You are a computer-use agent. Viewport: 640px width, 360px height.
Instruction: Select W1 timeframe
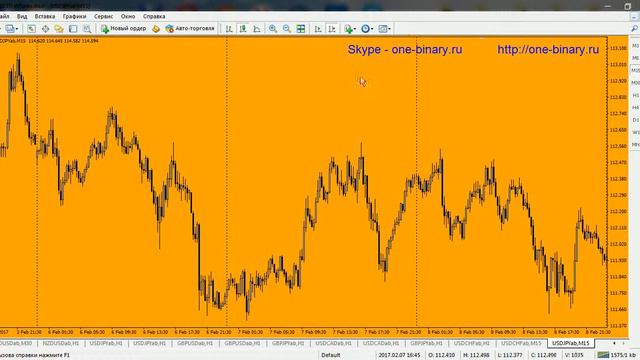coord(635,132)
